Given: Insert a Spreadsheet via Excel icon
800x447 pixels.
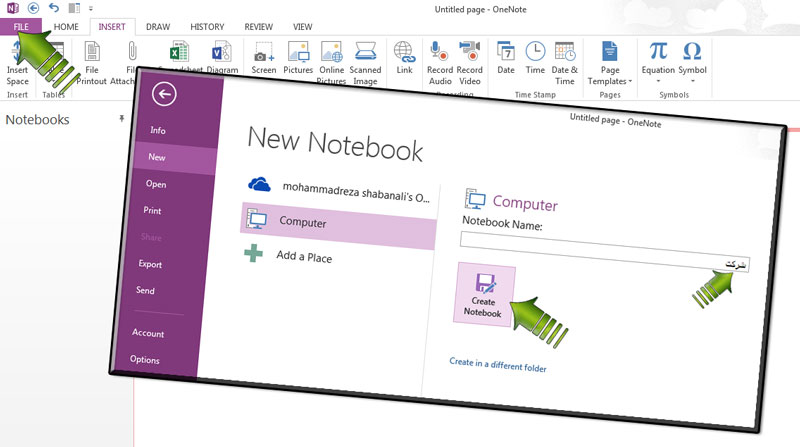Looking at the screenshot, I should tap(179, 53).
